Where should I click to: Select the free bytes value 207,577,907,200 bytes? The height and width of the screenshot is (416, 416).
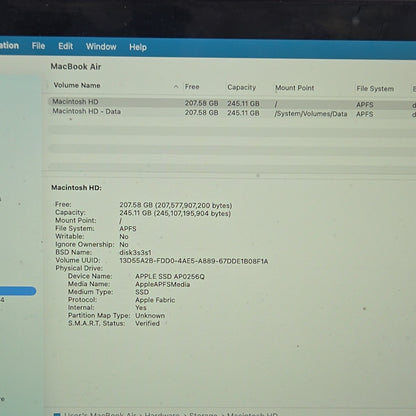coord(193,205)
